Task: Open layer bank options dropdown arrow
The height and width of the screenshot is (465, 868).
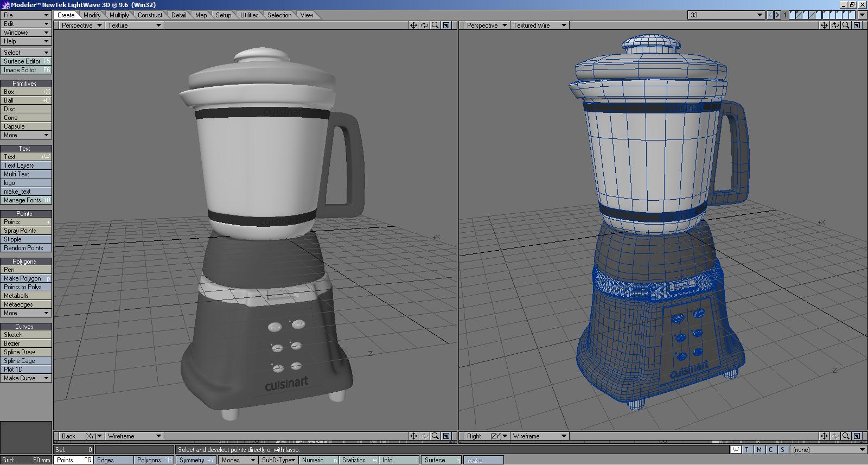Action: coord(862,15)
